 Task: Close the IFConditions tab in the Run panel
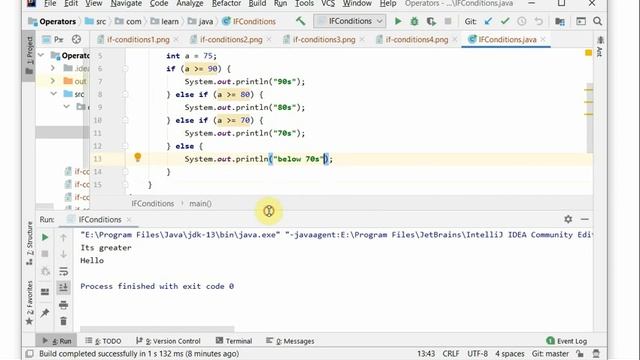pyautogui.click(x=129, y=220)
